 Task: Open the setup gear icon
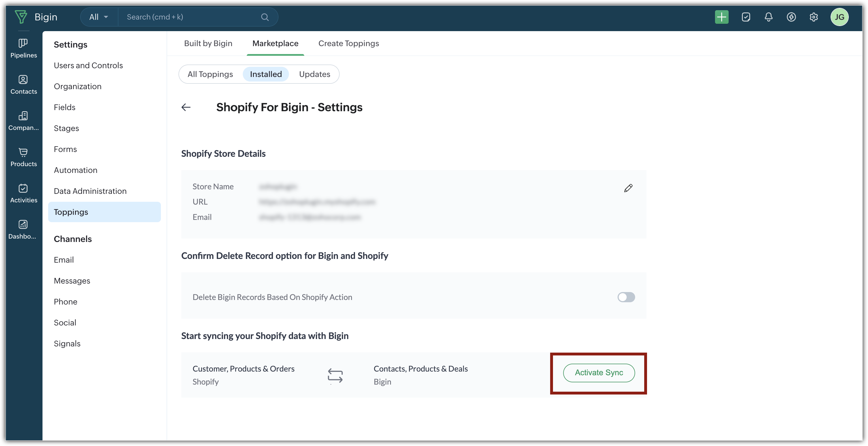[813, 17]
